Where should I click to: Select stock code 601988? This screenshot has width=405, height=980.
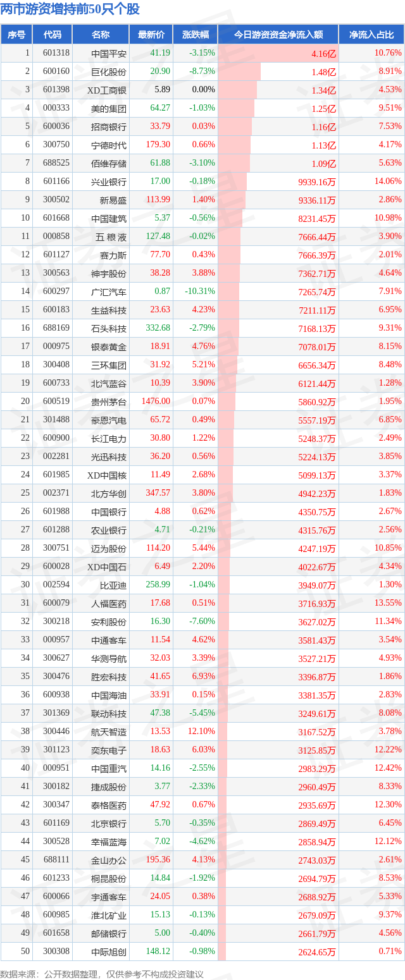[x=56, y=512]
